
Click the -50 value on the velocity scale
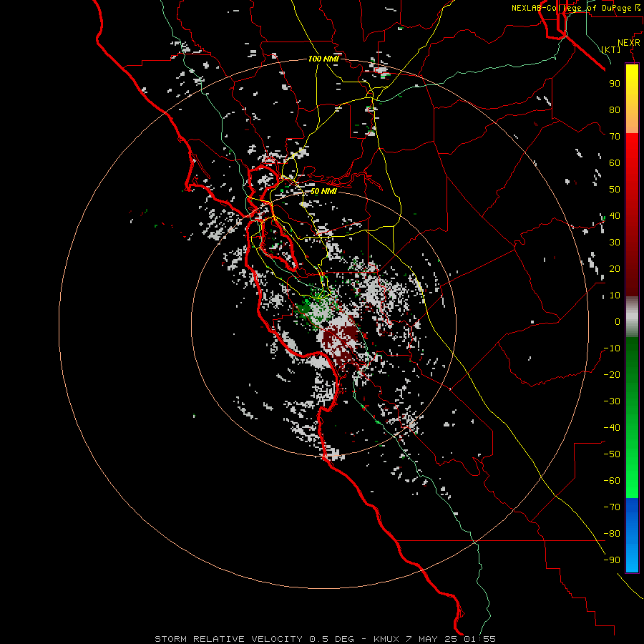(612, 454)
